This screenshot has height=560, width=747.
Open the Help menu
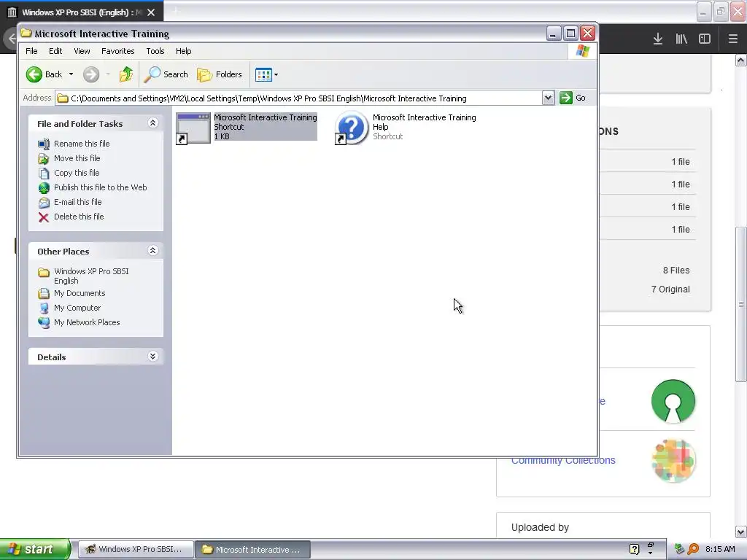tap(183, 51)
